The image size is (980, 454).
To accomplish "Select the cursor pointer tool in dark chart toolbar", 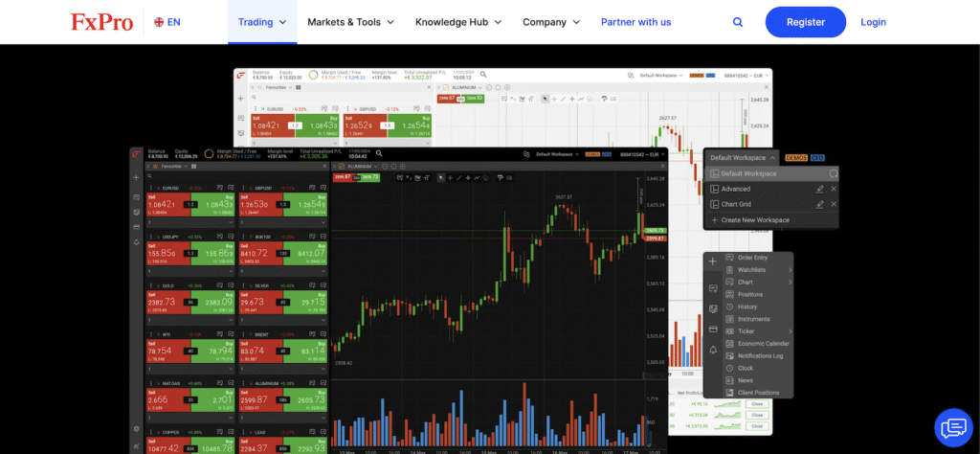I will tap(440, 177).
